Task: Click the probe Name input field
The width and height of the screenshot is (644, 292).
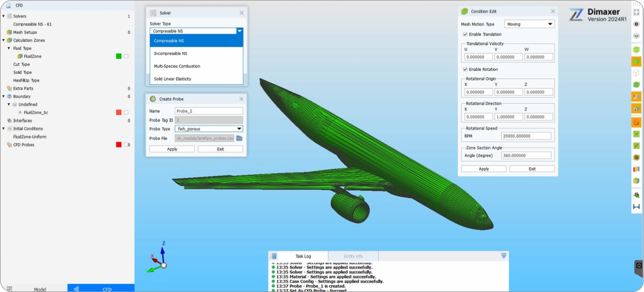Action: click(208, 111)
